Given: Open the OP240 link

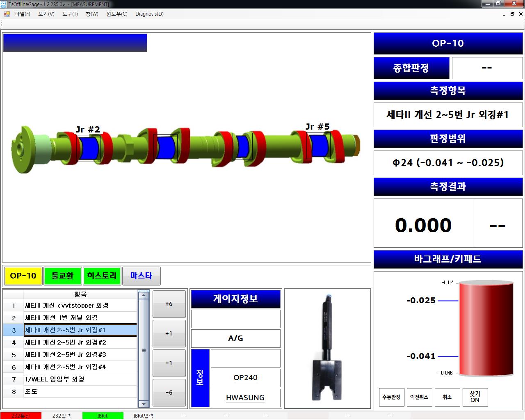Looking at the screenshot, I should (245, 378).
